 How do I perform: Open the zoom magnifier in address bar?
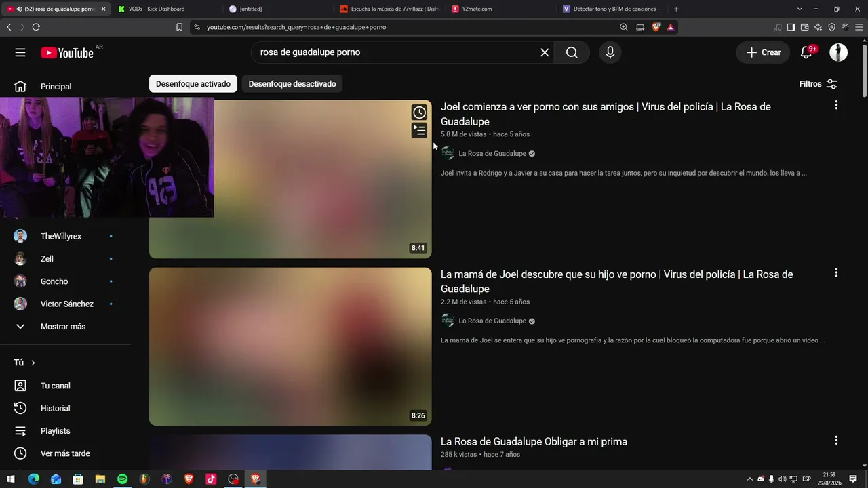click(624, 27)
